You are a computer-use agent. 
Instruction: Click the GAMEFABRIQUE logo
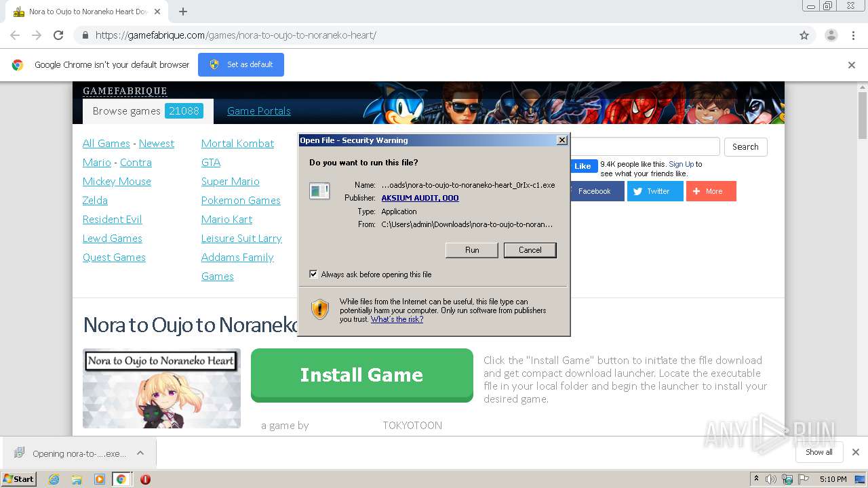tap(125, 91)
